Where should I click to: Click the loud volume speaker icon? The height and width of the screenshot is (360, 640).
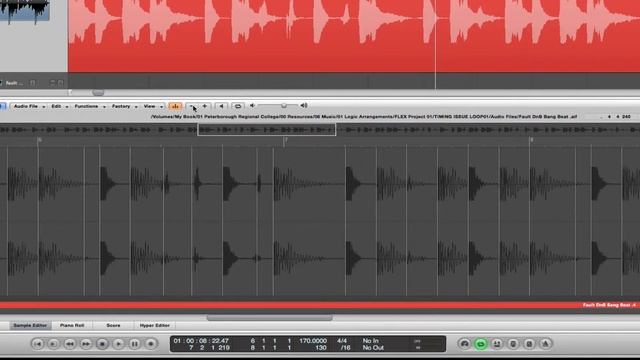click(304, 106)
